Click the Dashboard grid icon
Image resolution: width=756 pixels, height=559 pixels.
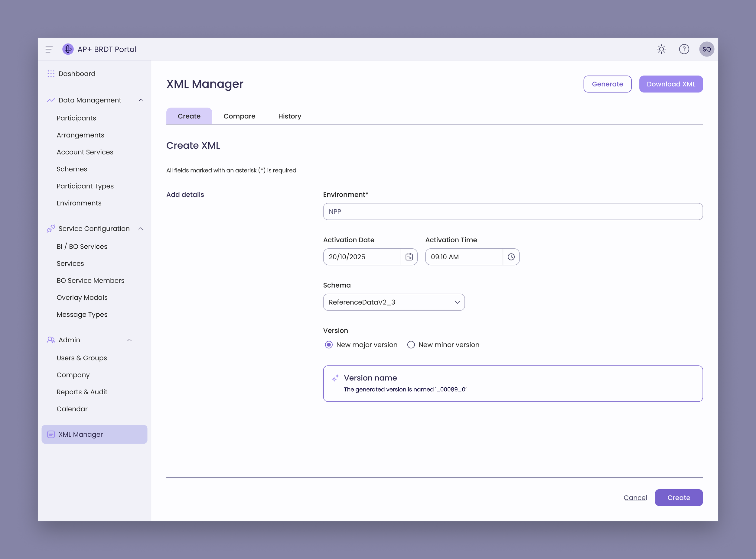[51, 74]
